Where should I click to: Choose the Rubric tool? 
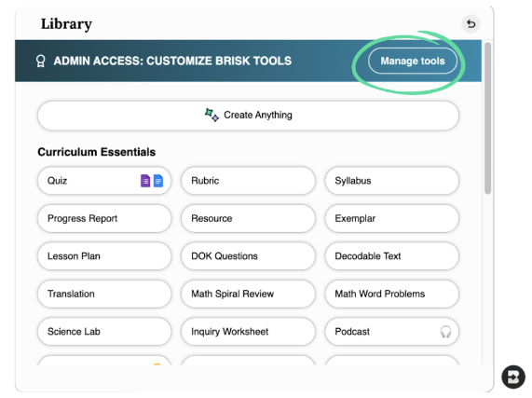(x=248, y=181)
